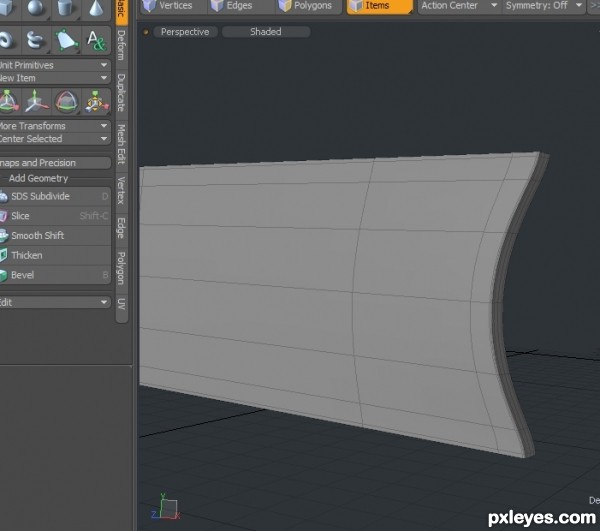
Task: Select the Pen polygon tool icon
Action: [x=66, y=41]
